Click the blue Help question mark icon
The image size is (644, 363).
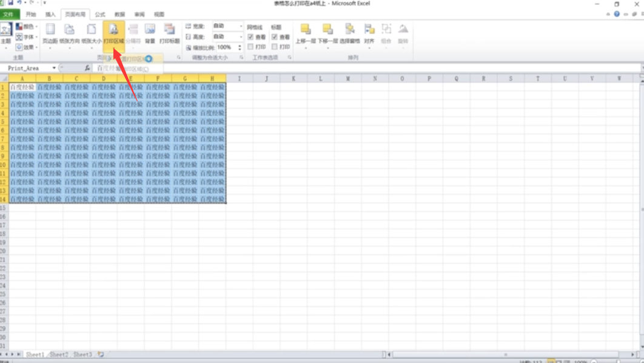[617, 14]
